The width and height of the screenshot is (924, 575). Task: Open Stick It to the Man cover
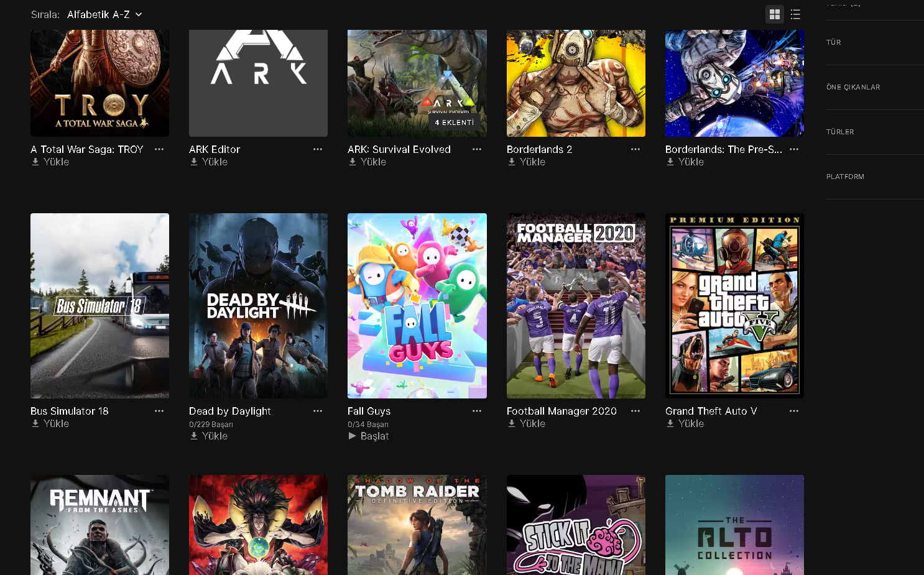[x=576, y=525]
